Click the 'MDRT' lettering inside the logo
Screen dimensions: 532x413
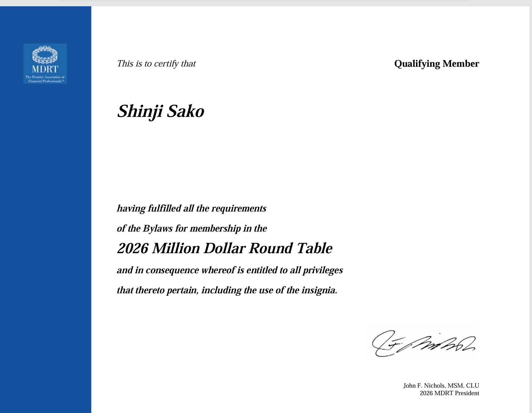point(45,69)
